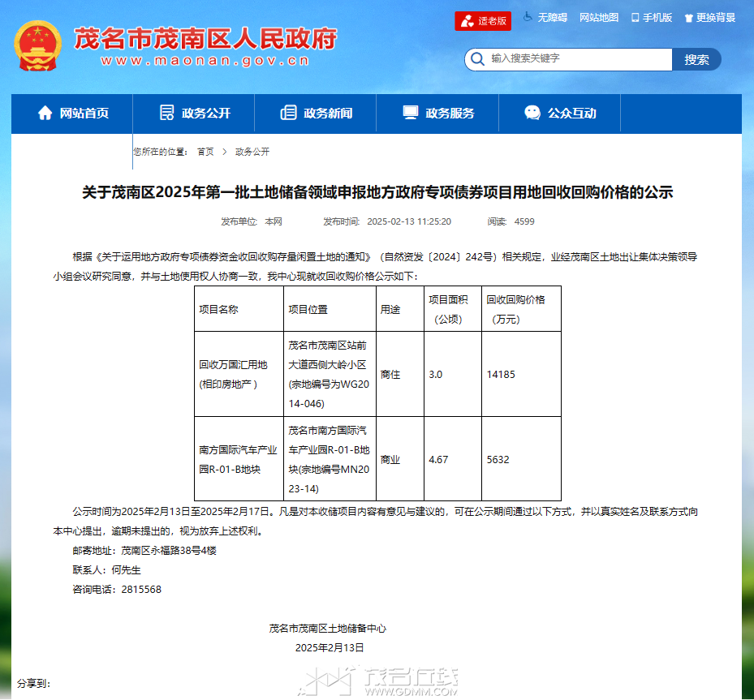Click the chat bubble icon beside 公众互动

tap(532, 113)
